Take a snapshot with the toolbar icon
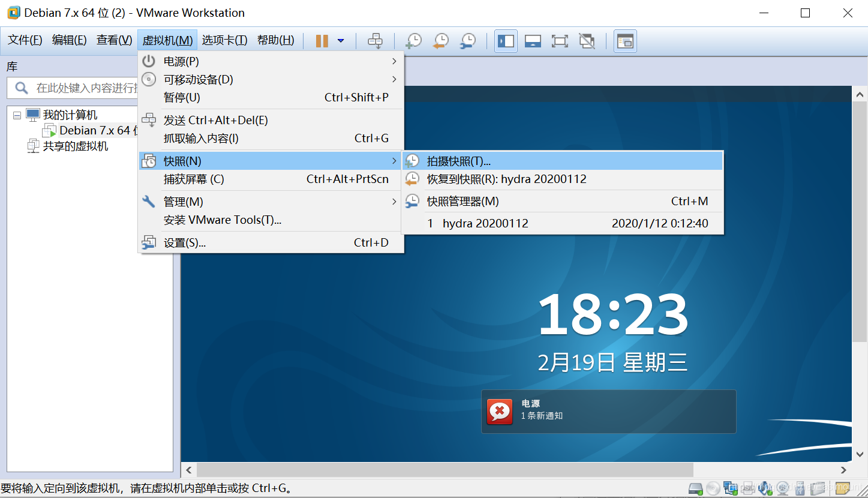 (x=413, y=41)
